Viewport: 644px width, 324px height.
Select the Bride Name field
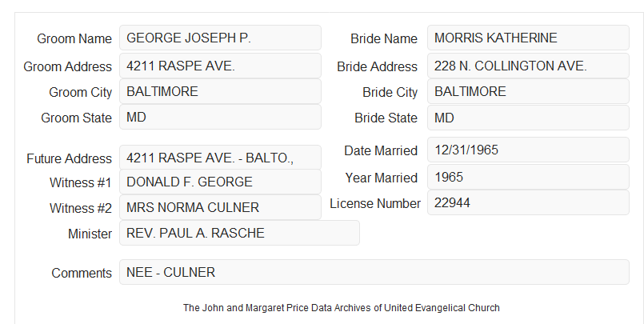pos(528,38)
